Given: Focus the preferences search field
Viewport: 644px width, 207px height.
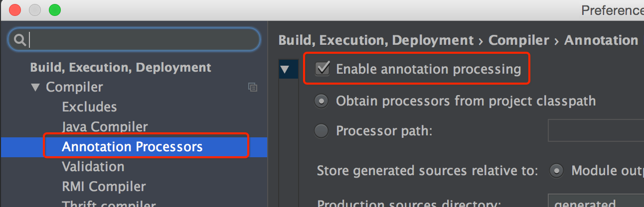Looking at the screenshot, I should coord(135,40).
